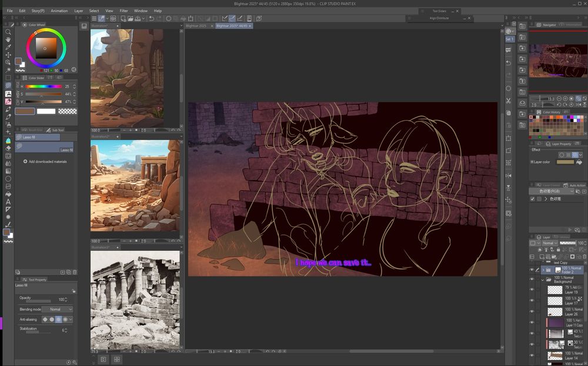Hide the Folder 2 layer
The width and height of the screenshot is (588, 366).
point(532,270)
